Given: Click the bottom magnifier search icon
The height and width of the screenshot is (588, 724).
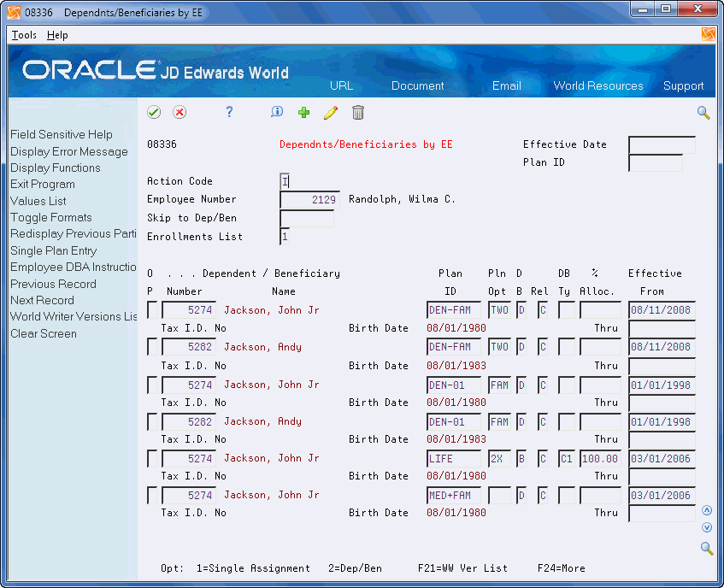Looking at the screenshot, I should 706,548.
